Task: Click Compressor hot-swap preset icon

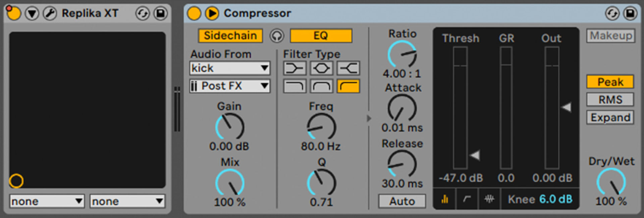Action: coord(612,14)
